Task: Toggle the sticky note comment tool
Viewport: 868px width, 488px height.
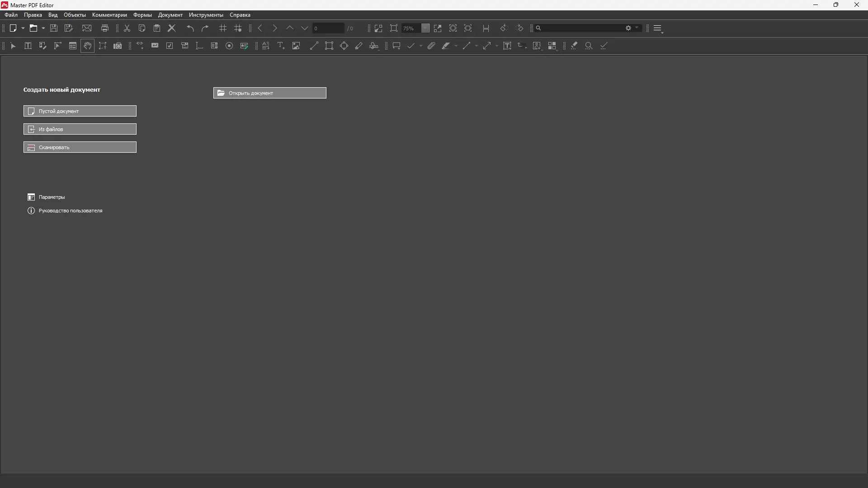Action: pos(396,46)
